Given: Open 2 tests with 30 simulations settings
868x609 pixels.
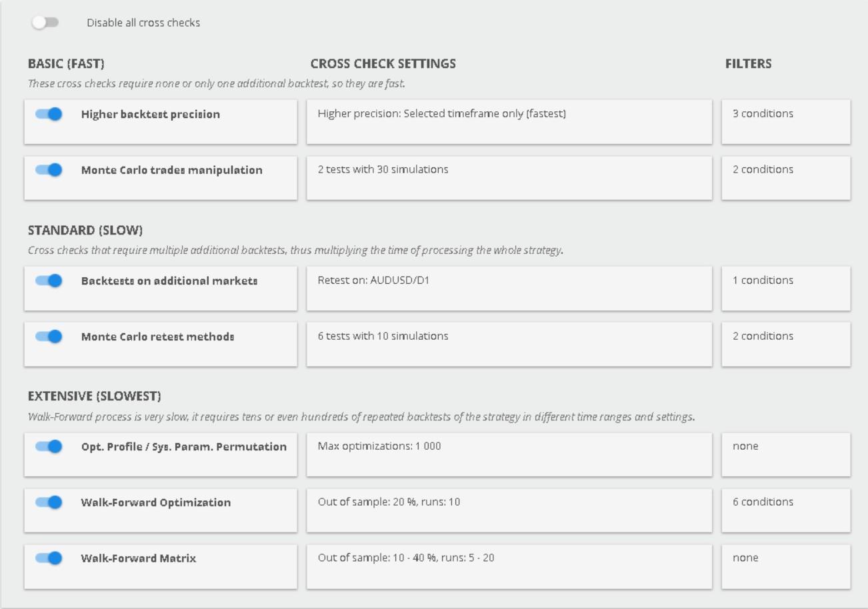Looking at the screenshot, I should 509,177.
